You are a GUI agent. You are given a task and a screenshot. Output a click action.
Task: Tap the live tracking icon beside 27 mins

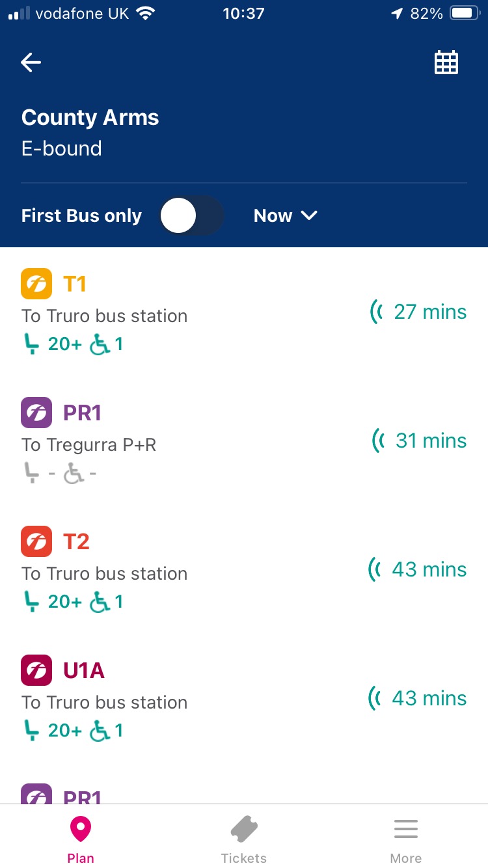click(377, 312)
